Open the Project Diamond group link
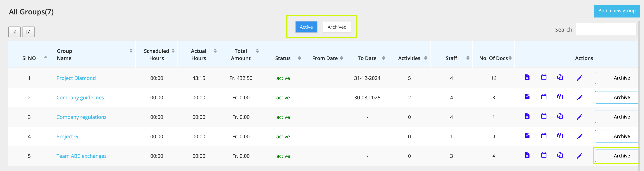644x171 pixels. [76, 78]
